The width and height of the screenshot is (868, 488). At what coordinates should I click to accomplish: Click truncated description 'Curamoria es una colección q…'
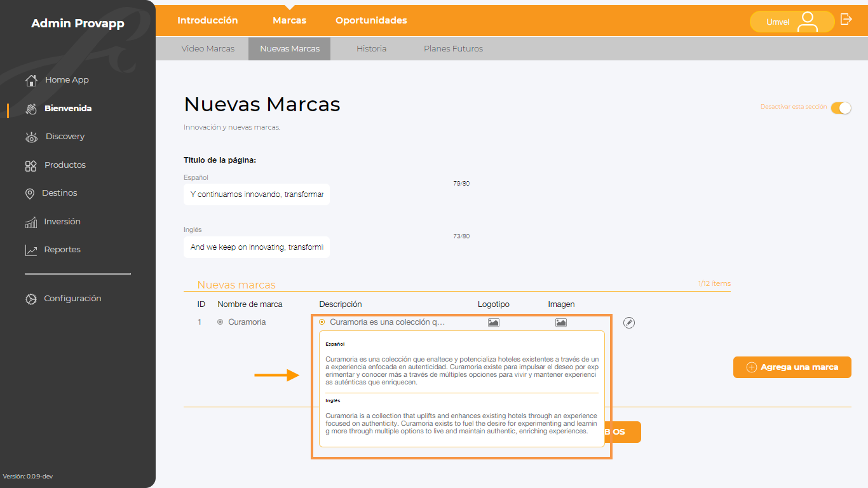point(388,322)
